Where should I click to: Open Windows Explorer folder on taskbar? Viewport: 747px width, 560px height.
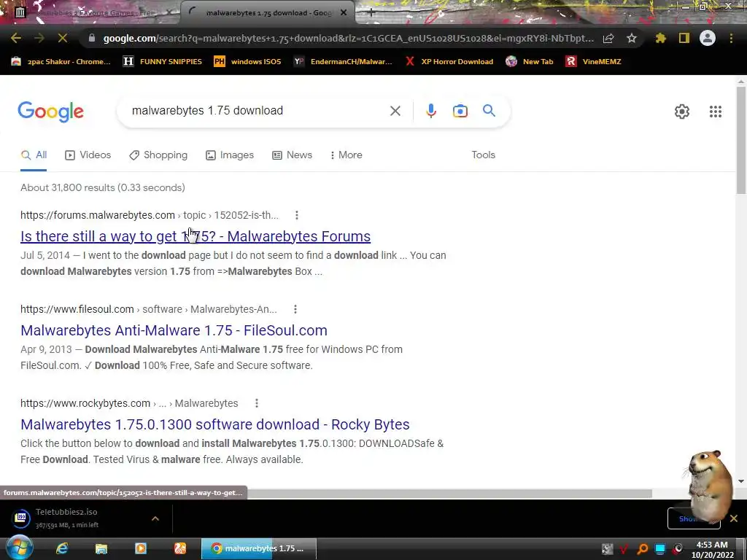click(101, 548)
